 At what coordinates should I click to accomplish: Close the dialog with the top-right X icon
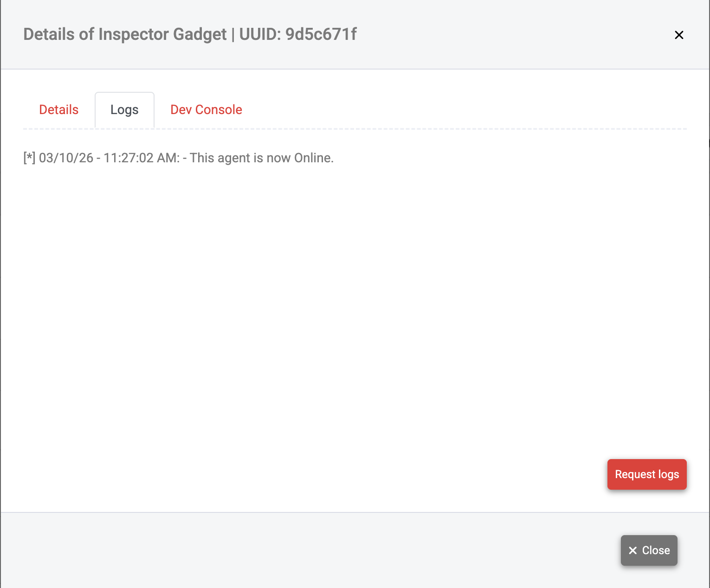(x=679, y=35)
